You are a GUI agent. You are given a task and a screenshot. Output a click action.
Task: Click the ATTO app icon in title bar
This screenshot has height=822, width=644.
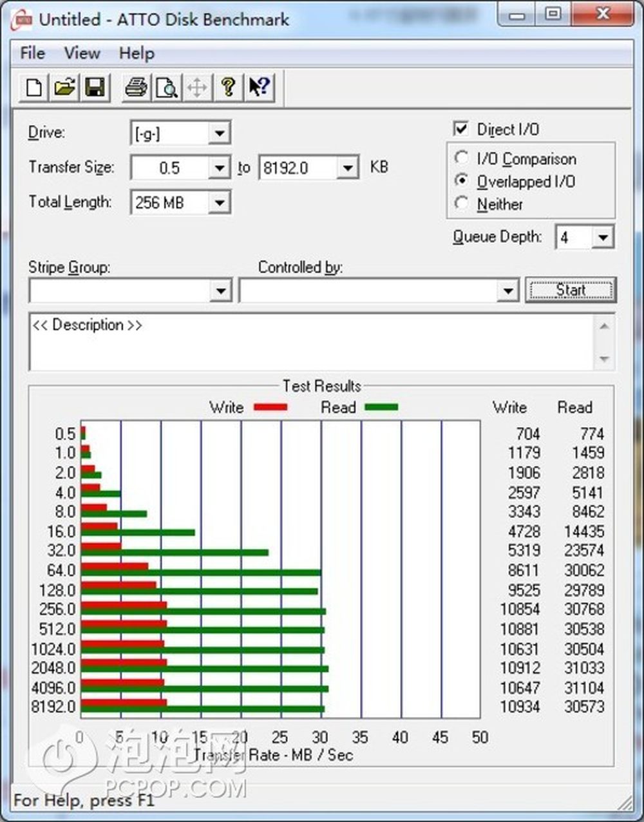[23, 19]
